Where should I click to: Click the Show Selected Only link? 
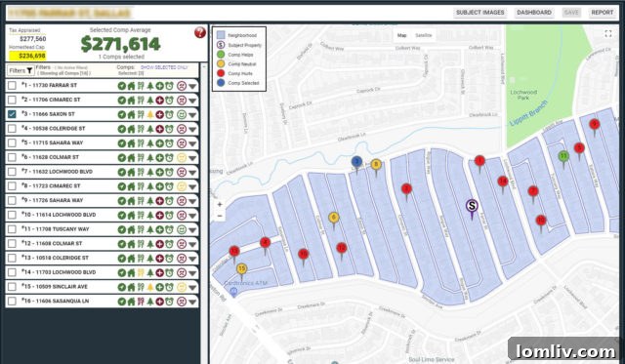[164, 67]
